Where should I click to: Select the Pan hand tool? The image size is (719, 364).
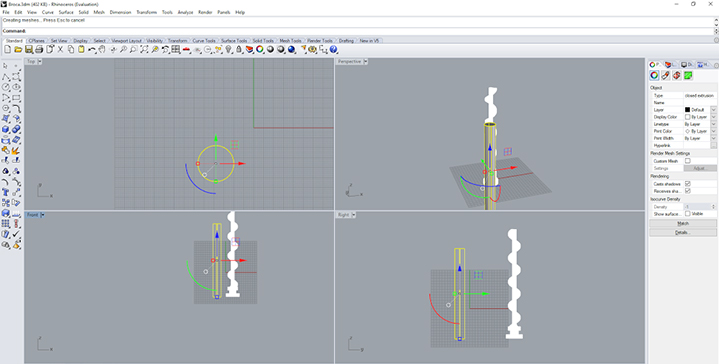[102, 50]
